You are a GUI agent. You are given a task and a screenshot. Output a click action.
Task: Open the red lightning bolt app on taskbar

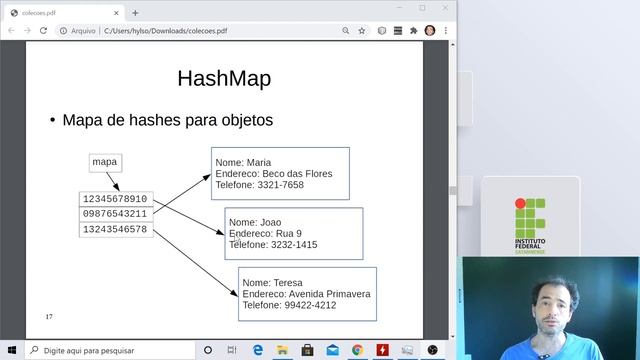coord(382,350)
